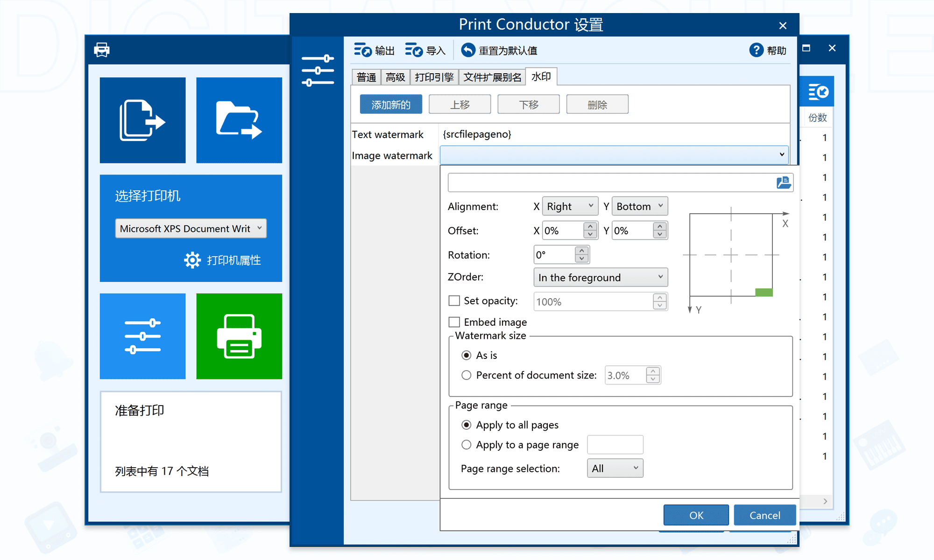
Task: Switch to the 高级 tab
Action: click(x=395, y=77)
